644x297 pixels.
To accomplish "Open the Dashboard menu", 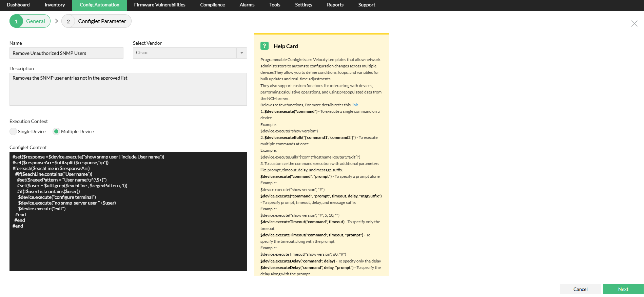I will [18, 5].
